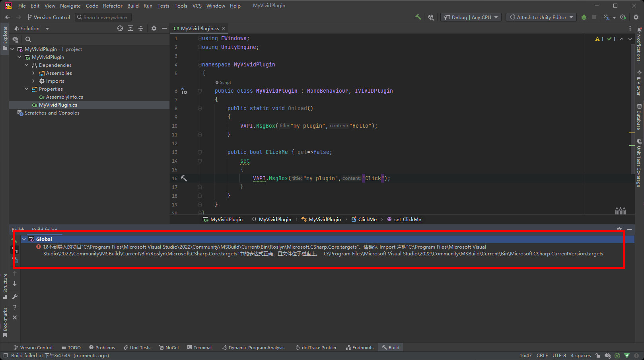Open the Unity actions icon in toolbar
The width and height of the screenshot is (644, 360).
coord(431,17)
